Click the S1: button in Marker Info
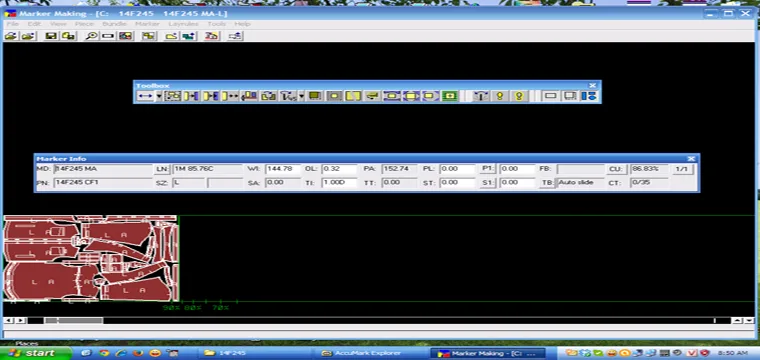This screenshot has height=360, width=760. pyautogui.click(x=488, y=183)
